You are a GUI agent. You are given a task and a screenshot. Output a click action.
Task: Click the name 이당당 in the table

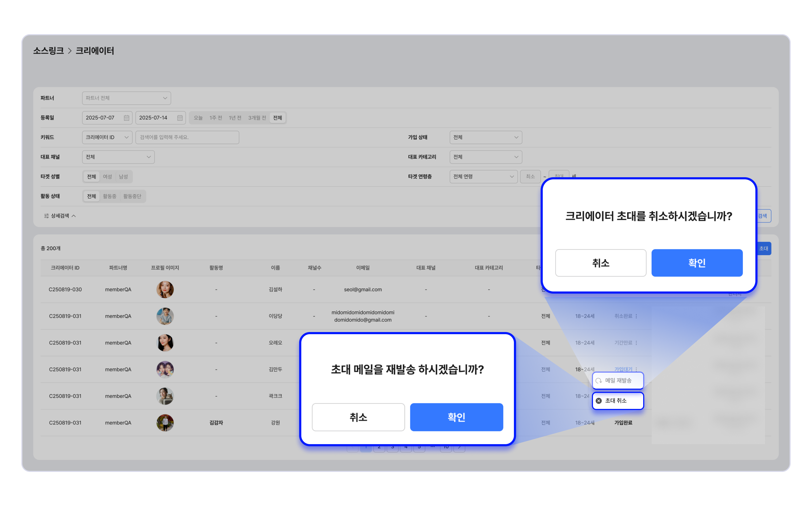275,316
